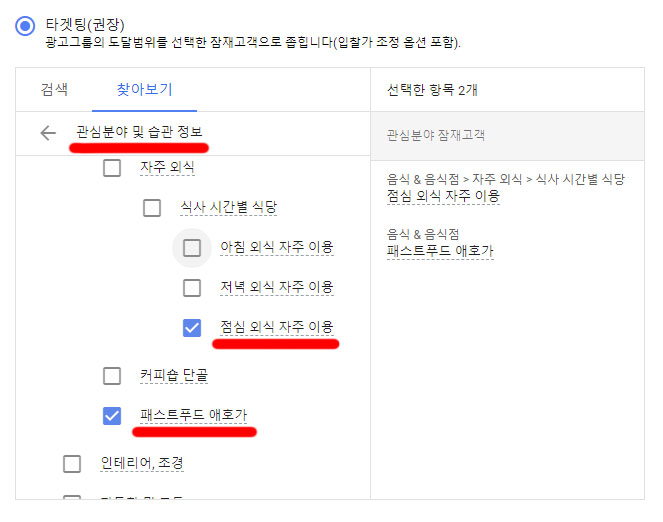Uncheck the 패스트푸드 애호가 checkbox
Image resolution: width=663 pixels, height=522 pixels.
(112, 416)
